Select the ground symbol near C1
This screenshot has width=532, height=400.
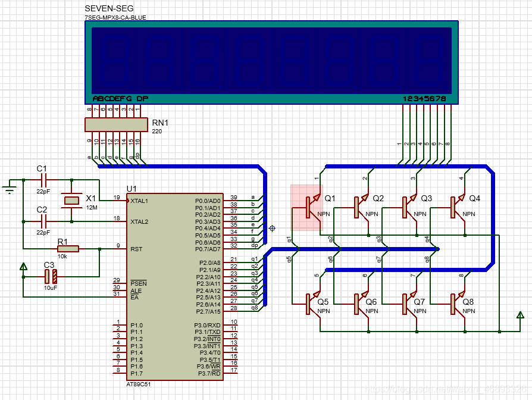[x=8, y=189]
